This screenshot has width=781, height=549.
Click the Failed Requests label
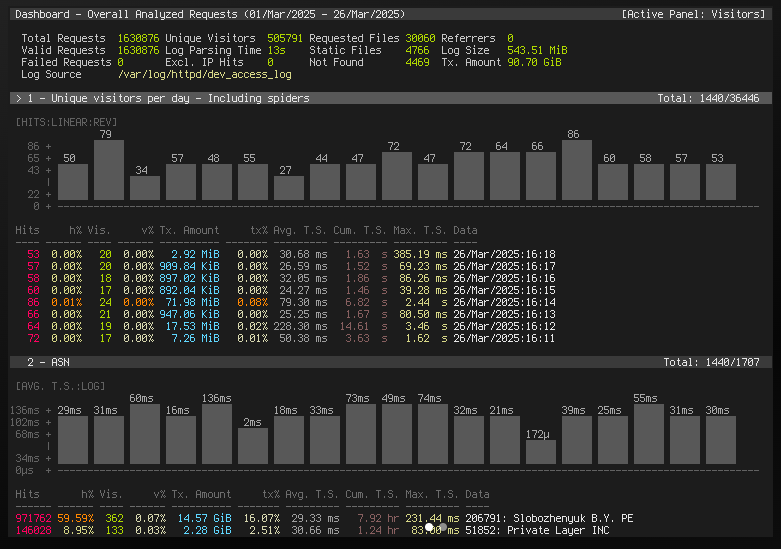click(66, 62)
